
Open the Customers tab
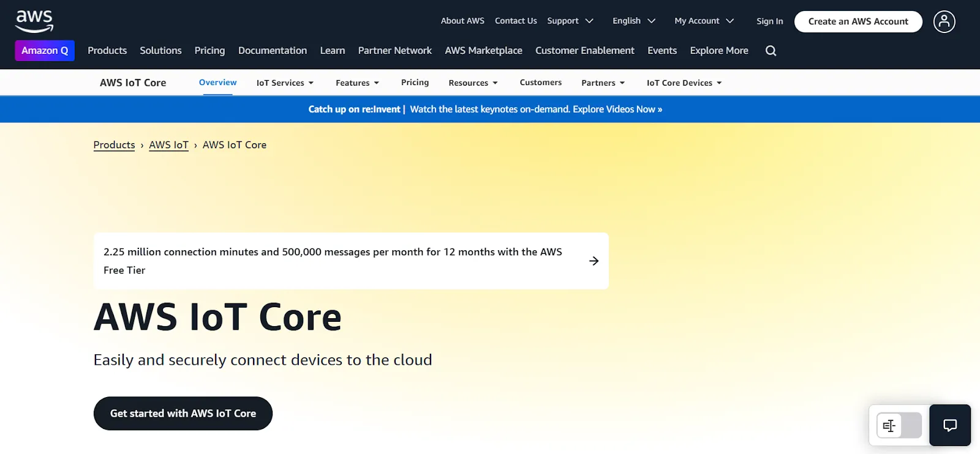pyautogui.click(x=540, y=83)
